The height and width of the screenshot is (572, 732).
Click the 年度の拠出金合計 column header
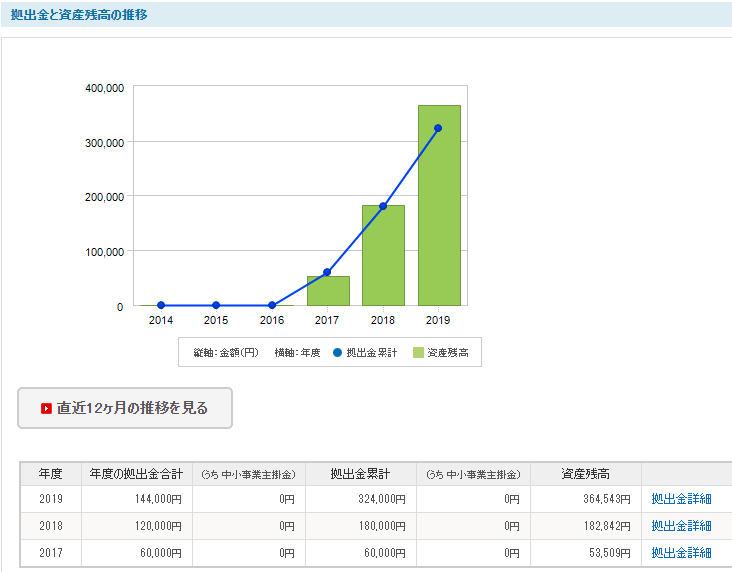(136, 474)
